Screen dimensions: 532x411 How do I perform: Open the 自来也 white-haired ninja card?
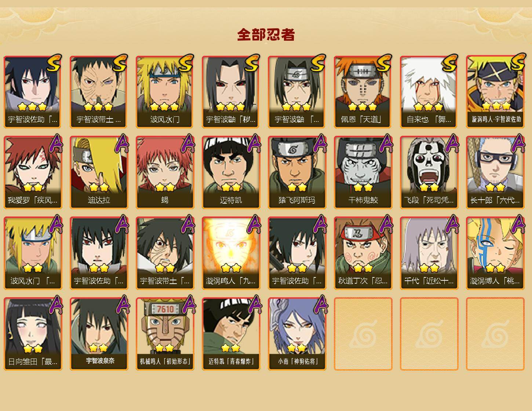coord(429,92)
